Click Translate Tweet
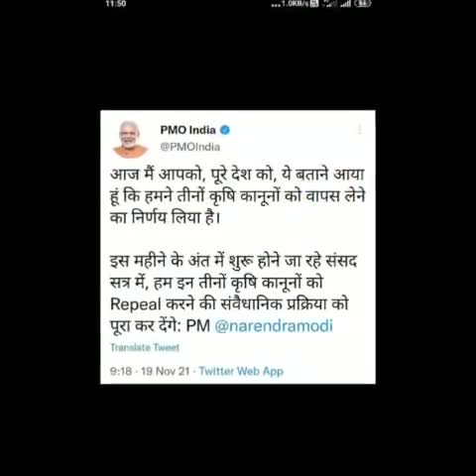This screenshot has height=476, width=476. (145, 347)
